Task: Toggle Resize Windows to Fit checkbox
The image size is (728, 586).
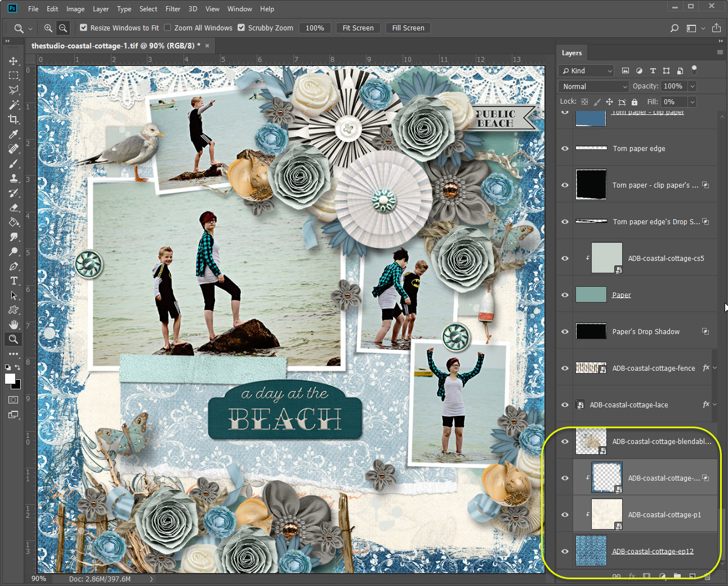Action: [83, 28]
